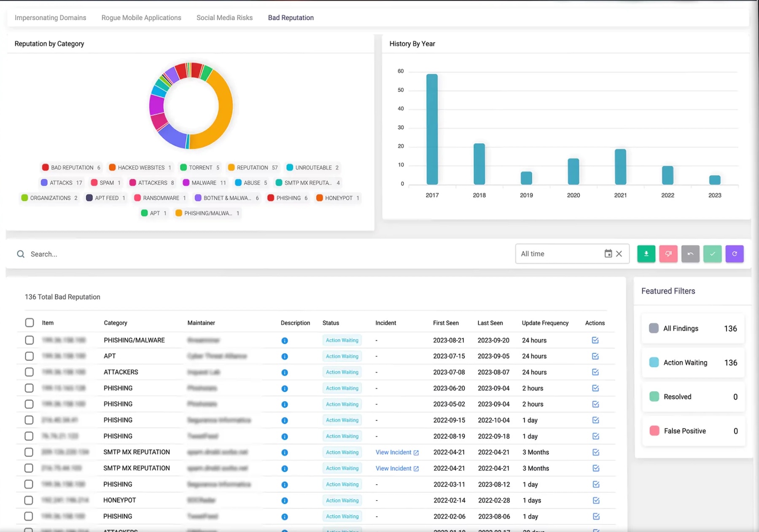Show info icon for HONEYPOT row
The height and width of the screenshot is (532, 759).
(285, 501)
